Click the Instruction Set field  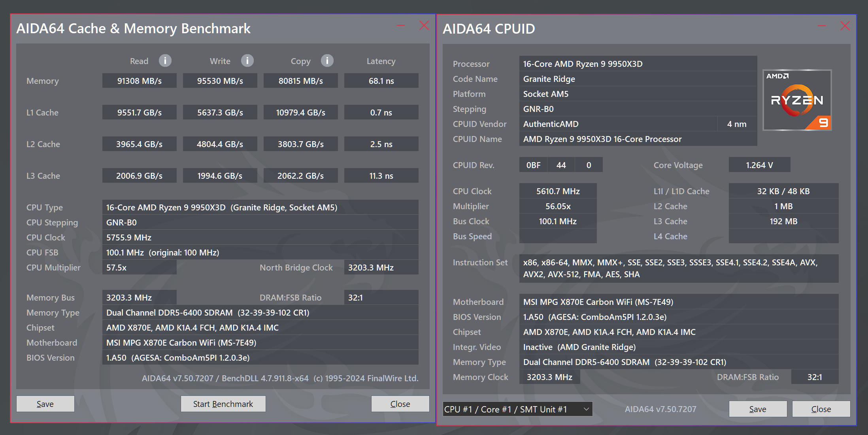tap(679, 268)
